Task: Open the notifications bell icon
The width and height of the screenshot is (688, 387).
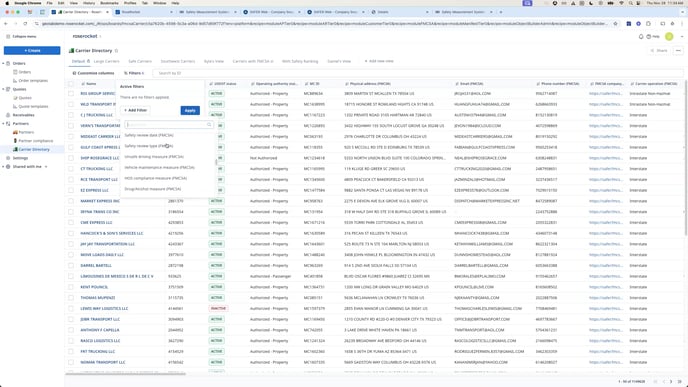Action: tap(641, 37)
